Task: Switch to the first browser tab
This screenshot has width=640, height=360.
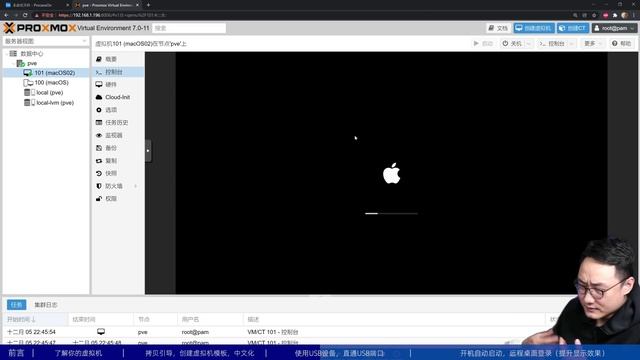Action: click(36, 5)
